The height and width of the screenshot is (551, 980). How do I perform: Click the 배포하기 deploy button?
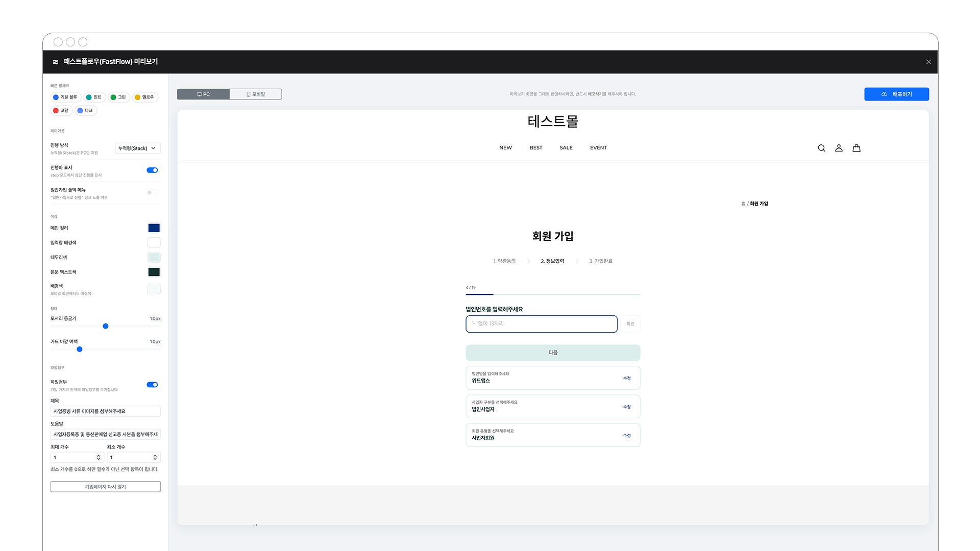coord(896,94)
